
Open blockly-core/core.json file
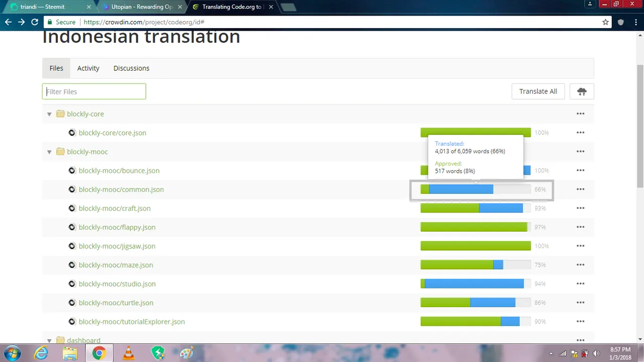pyautogui.click(x=112, y=133)
